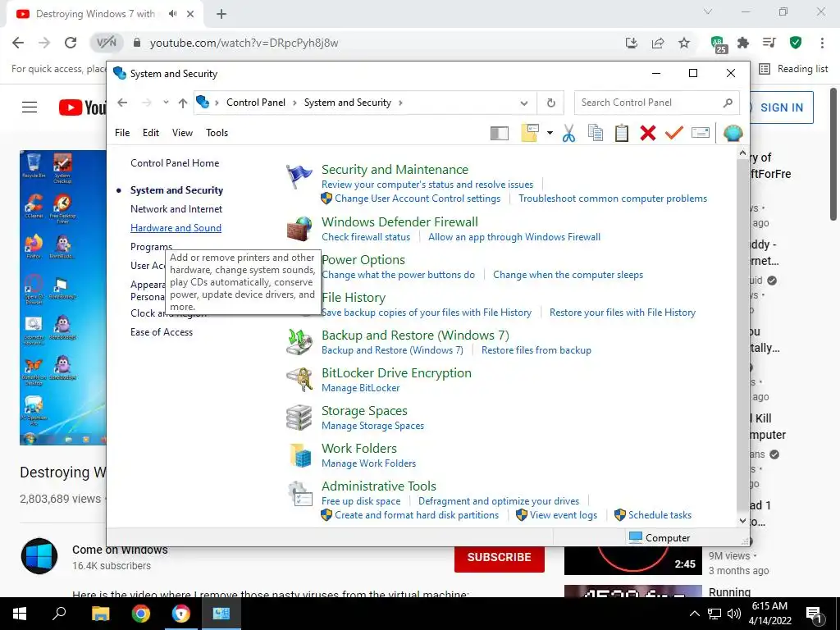
Task: Click Schedule tasks link
Action: click(x=660, y=515)
